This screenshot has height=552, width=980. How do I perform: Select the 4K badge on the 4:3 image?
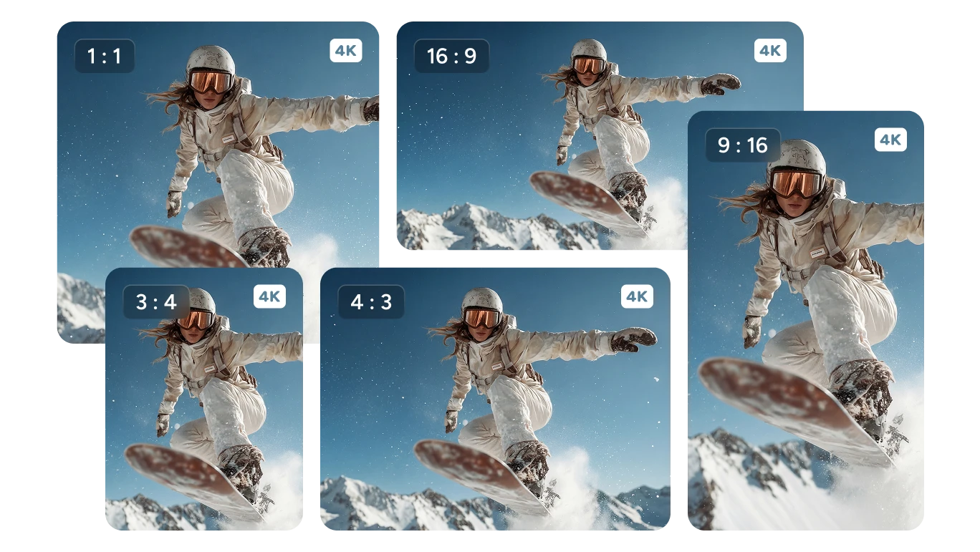[x=638, y=296]
